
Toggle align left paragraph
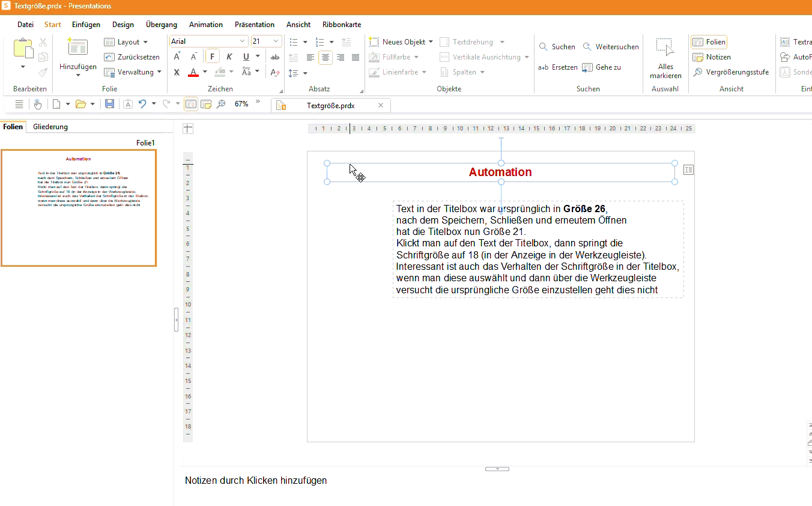click(311, 57)
